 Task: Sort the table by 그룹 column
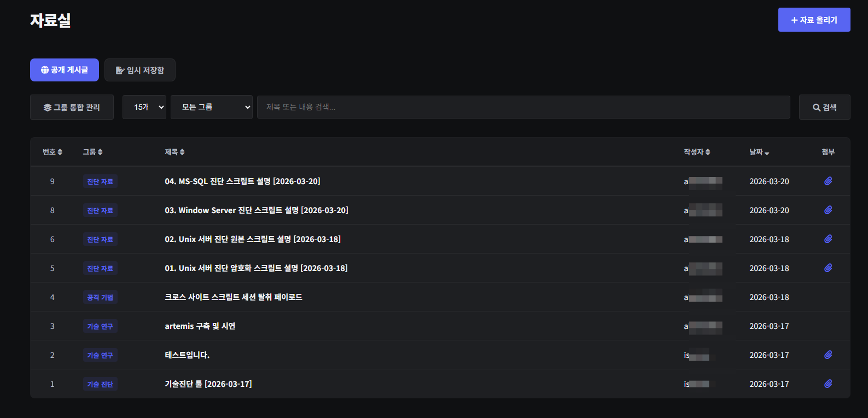[x=92, y=152]
